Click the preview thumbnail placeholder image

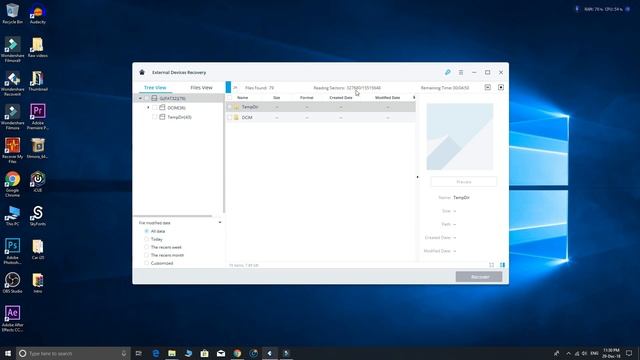click(x=460, y=136)
